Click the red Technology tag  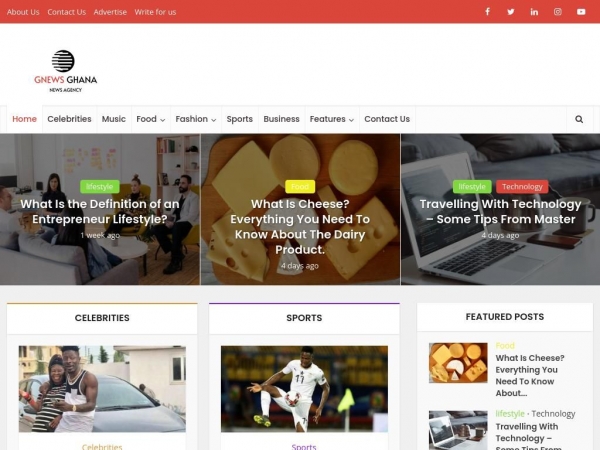click(x=522, y=187)
